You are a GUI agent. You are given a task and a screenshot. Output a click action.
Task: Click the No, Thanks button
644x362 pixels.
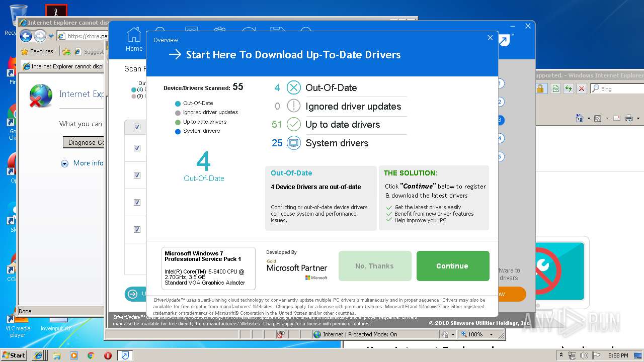(375, 266)
